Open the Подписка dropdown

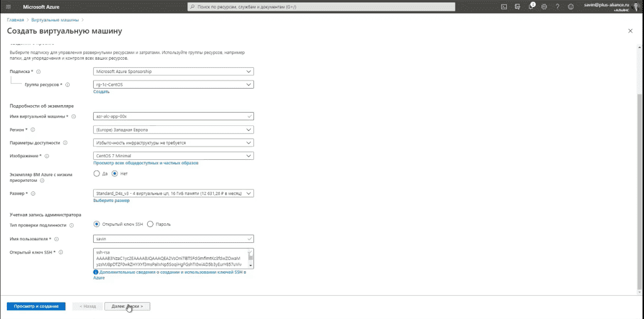tap(174, 72)
